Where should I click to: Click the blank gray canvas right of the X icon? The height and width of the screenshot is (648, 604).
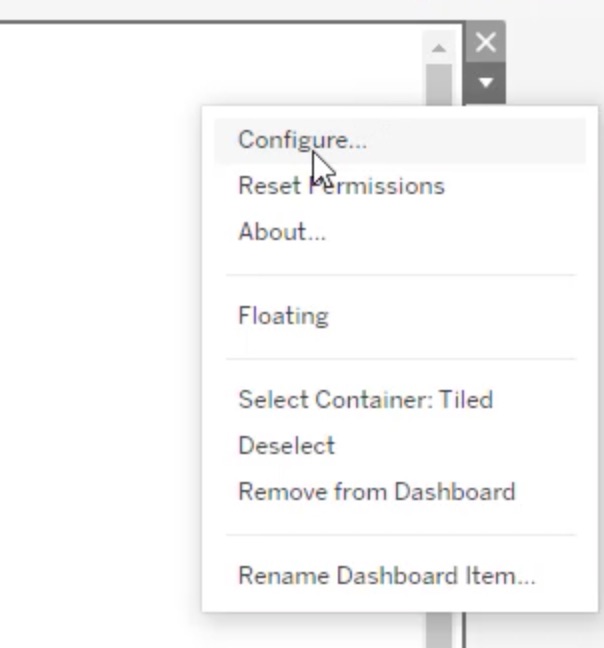(550, 42)
